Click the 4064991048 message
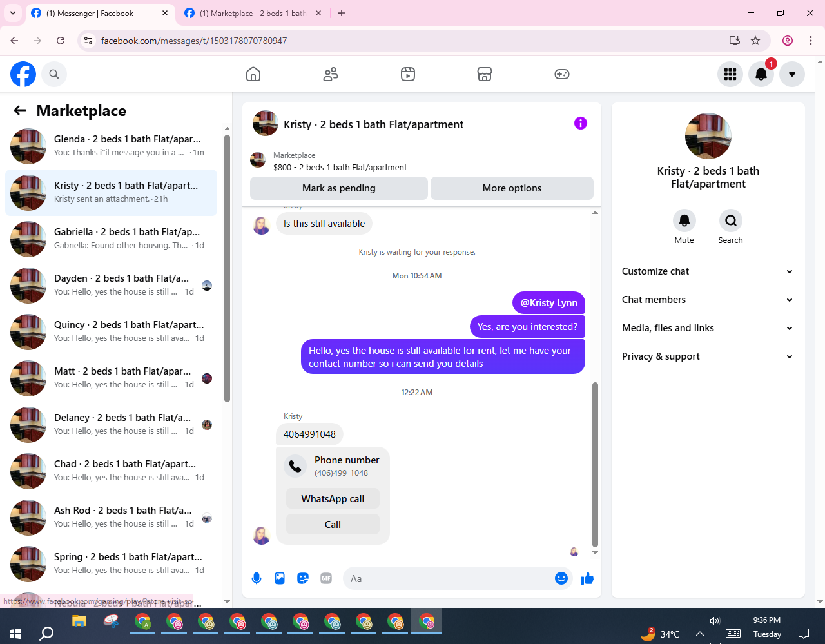Screen dimensions: 825x644 [309, 434]
